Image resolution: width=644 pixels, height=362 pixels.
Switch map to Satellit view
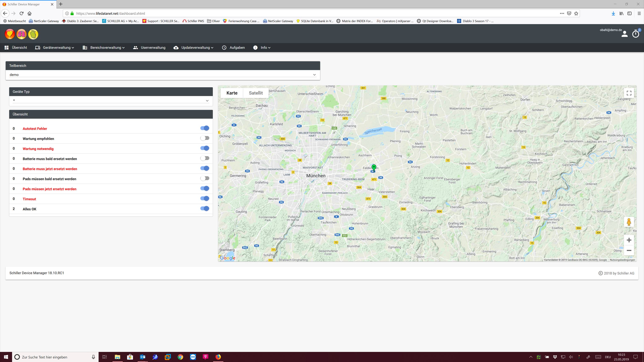[x=256, y=93]
